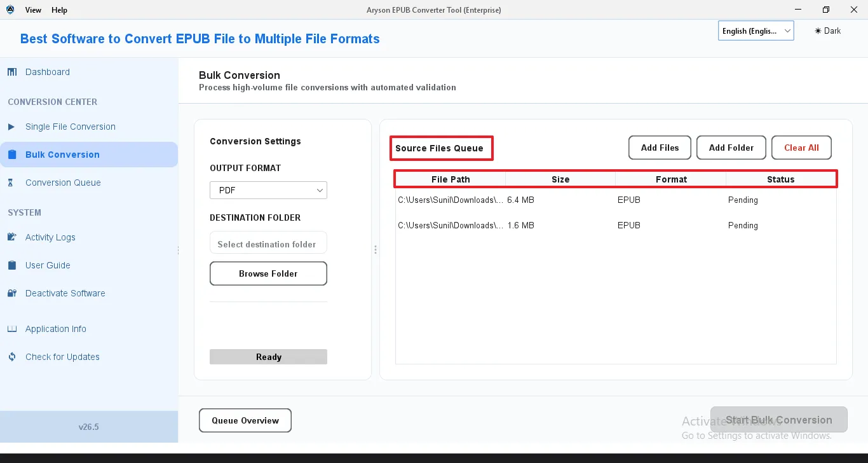Viewport: 868px width, 463px height.
Task: Clear All files from the queue
Action: click(801, 148)
